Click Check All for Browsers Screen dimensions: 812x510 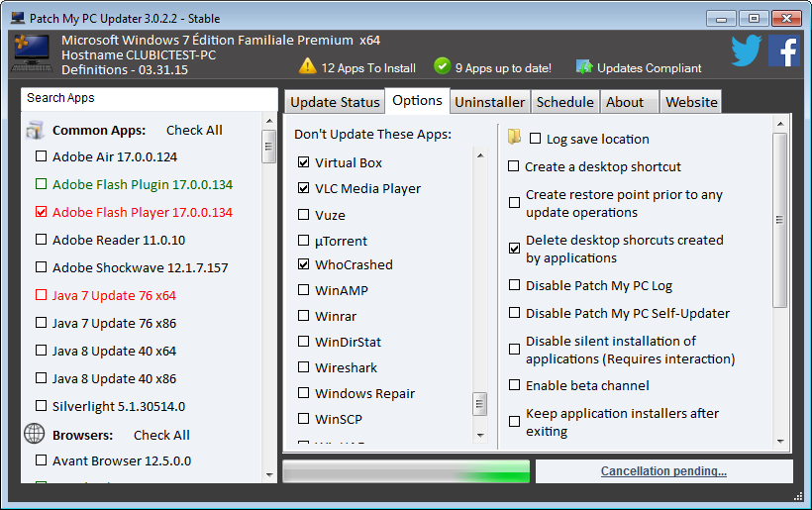click(161, 435)
